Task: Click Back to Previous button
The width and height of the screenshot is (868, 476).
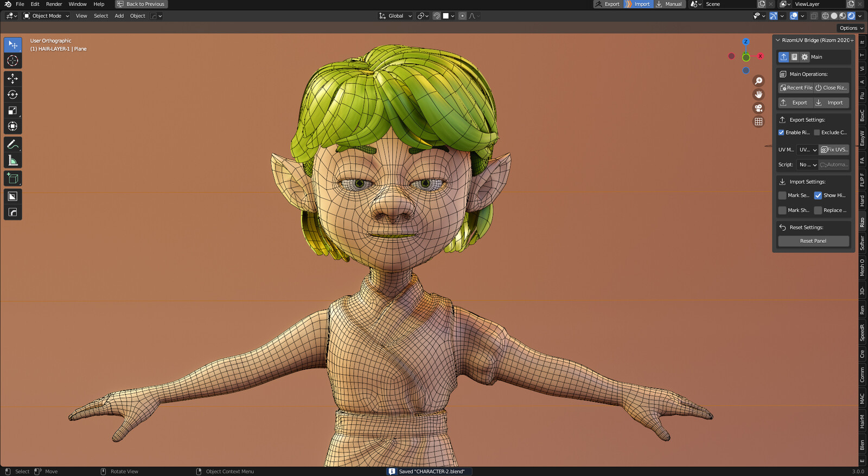Action: point(141,4)
